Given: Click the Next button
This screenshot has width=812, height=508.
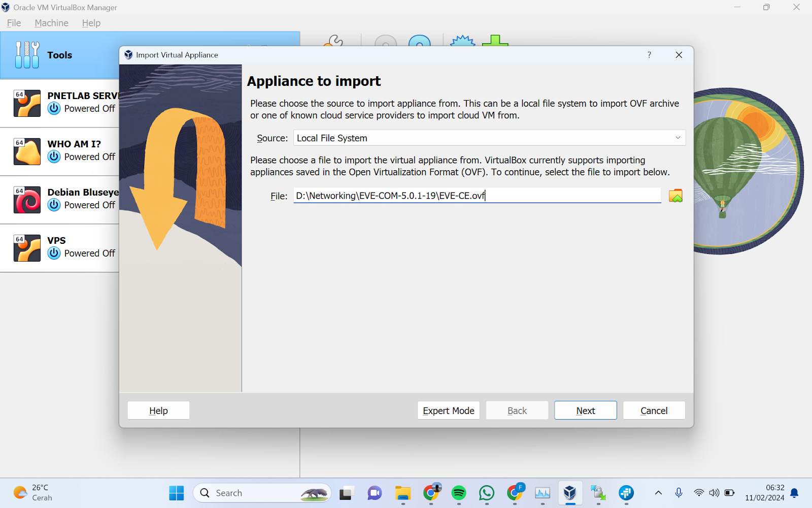Looking at the screenshot, I should coord(586,410).
